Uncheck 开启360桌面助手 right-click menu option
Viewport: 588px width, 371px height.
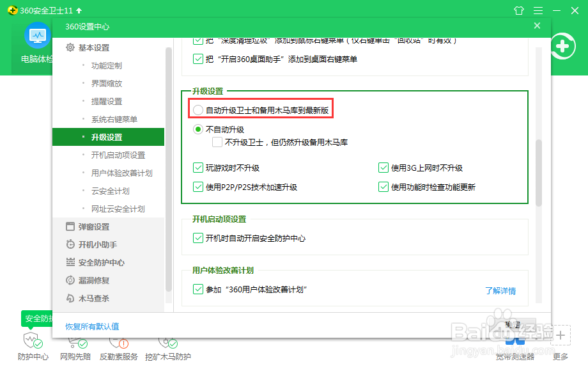tap(198, 59)
